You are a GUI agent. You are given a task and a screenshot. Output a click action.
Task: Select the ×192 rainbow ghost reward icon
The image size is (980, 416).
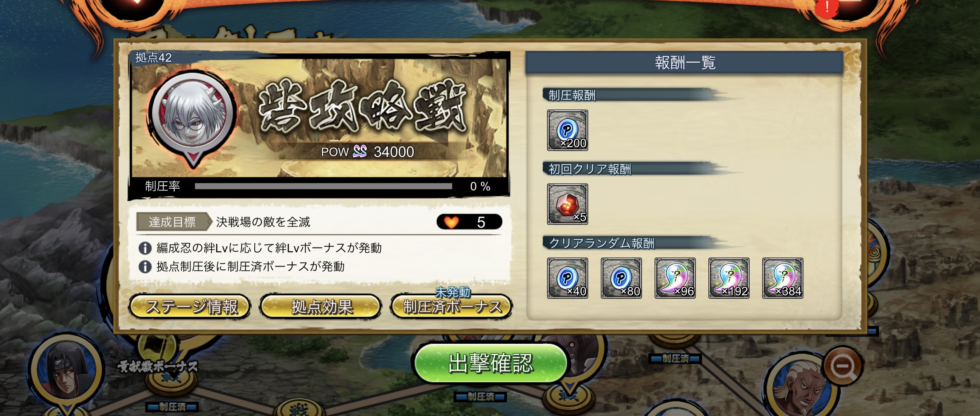pos(728,278)
